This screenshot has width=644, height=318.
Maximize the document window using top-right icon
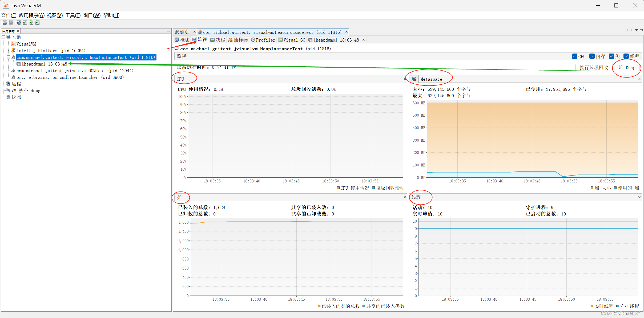coord(641,30)
